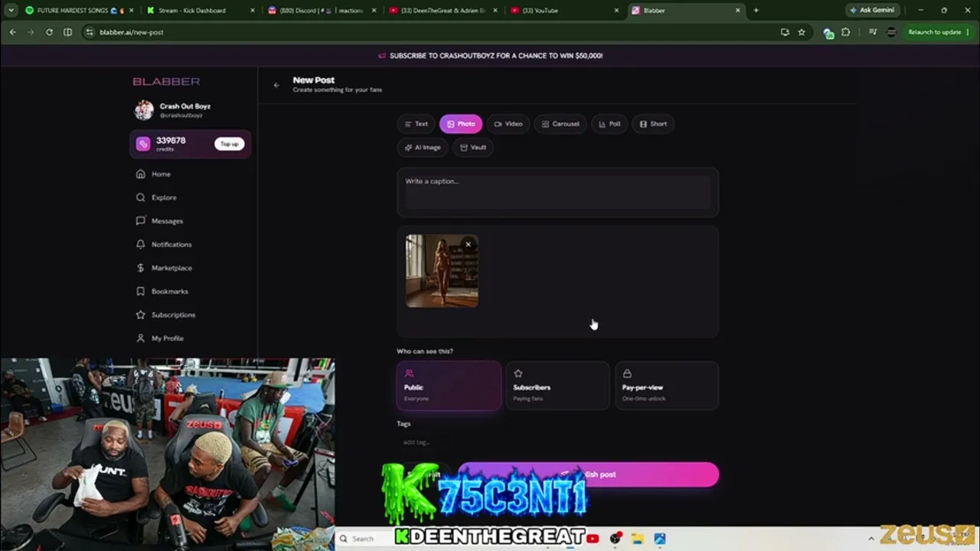Click the browser forward arrow
Viewport: 980px width, 551px height.
[31, 32]
